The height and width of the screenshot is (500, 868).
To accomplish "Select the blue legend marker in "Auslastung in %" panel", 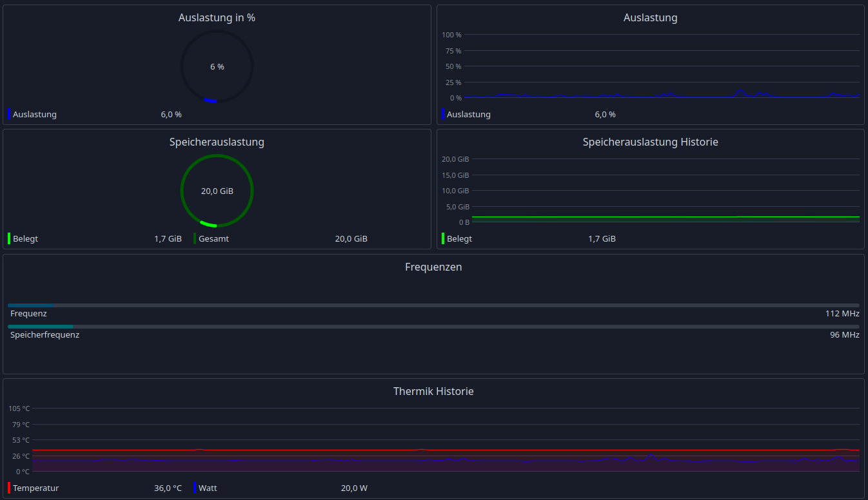I will point(9,114).
